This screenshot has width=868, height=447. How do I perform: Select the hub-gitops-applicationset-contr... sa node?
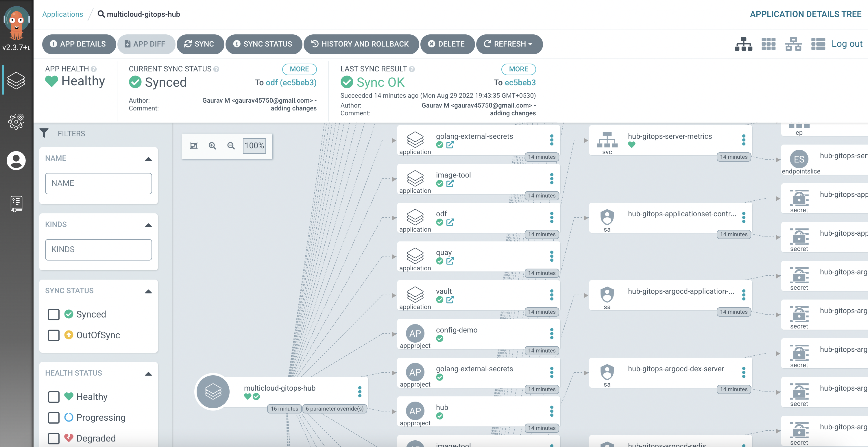click(671, 218)
